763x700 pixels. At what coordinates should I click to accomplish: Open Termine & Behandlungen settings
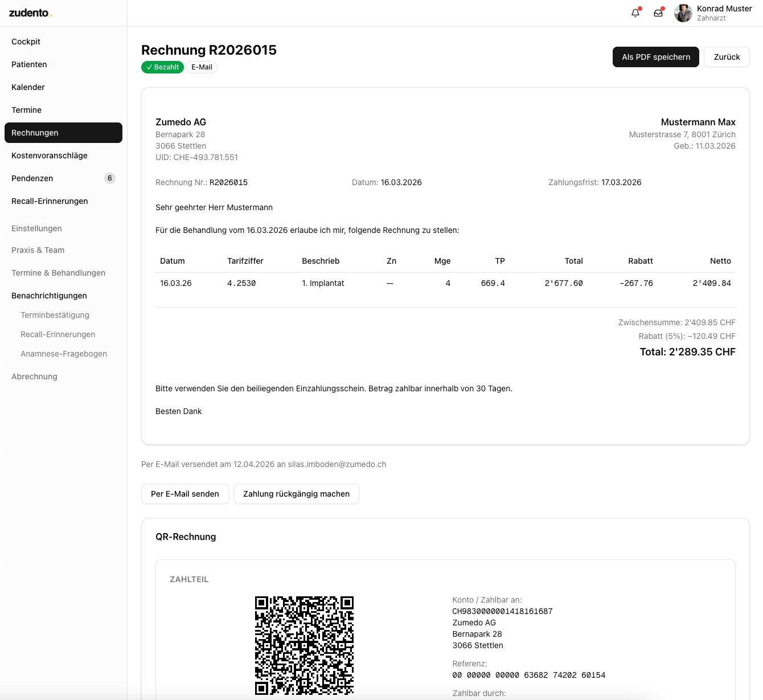[x=63, y=273]
